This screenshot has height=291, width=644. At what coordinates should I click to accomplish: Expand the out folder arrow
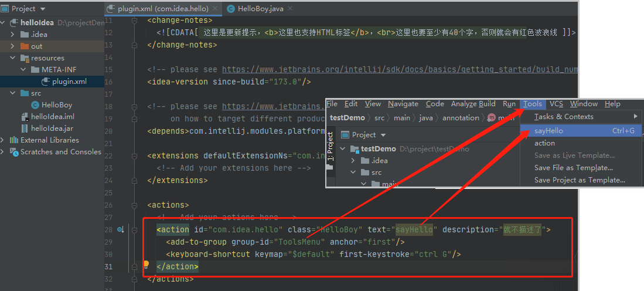[12, 46]
